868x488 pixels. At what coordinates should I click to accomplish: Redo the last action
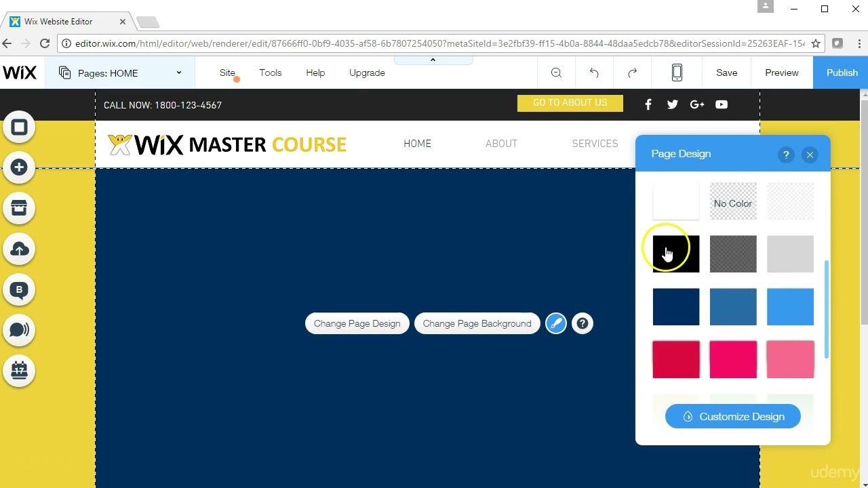[633, 73]
